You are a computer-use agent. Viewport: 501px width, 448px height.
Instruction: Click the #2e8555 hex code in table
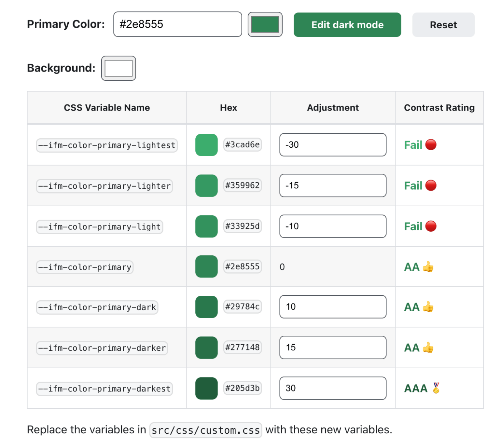click(242, 267)
